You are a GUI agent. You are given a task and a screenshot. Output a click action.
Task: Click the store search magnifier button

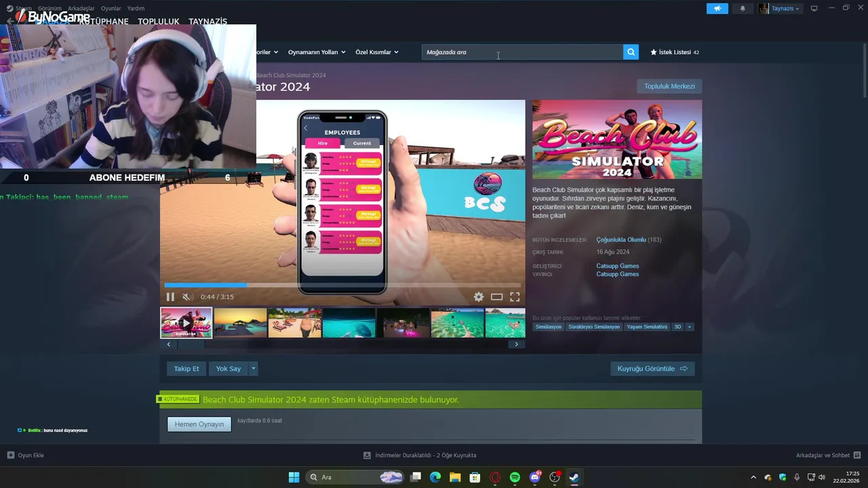[x=631, y=52]
